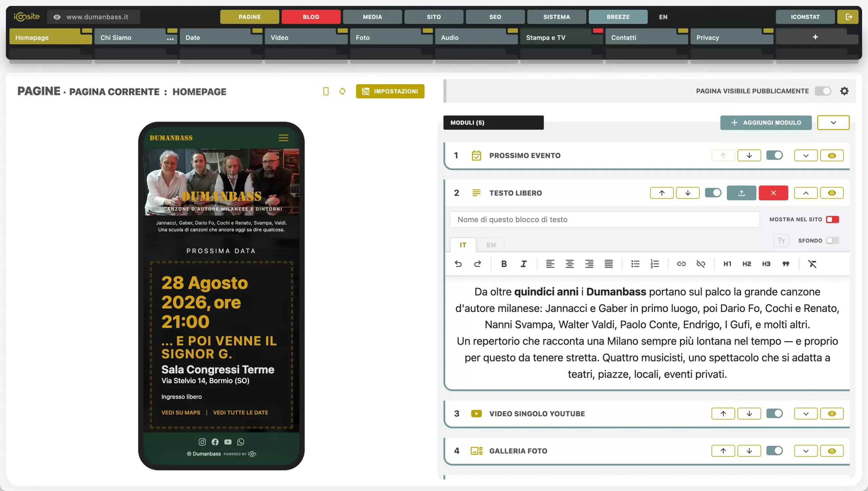Apply H1 heading style
The width and height of the screenshot is (868, 491).
[x=727, y=264]
